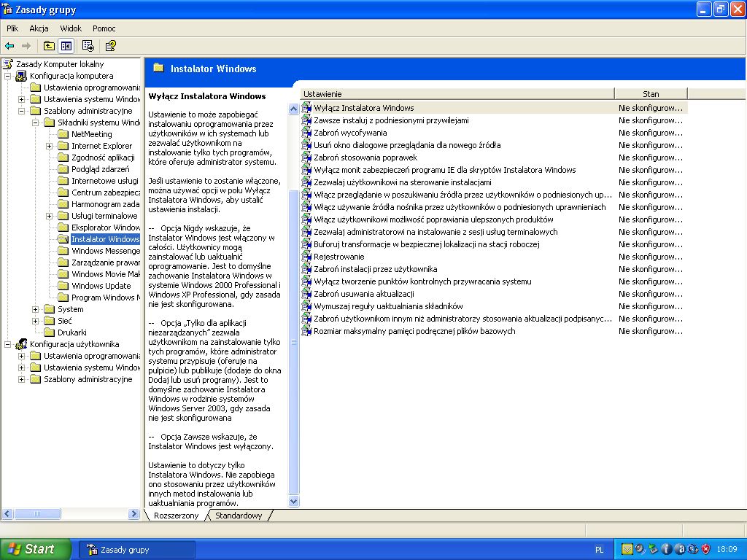This screenshot has width=747, height=560.
Task: Click the Konfiguracja komputera computer icon
Action: click(21, 76)
